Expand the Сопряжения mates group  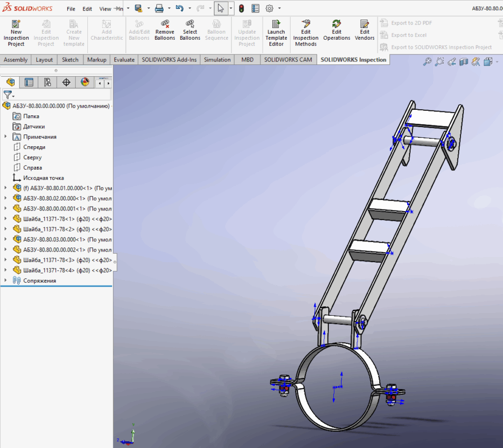(x=6, y=281)
